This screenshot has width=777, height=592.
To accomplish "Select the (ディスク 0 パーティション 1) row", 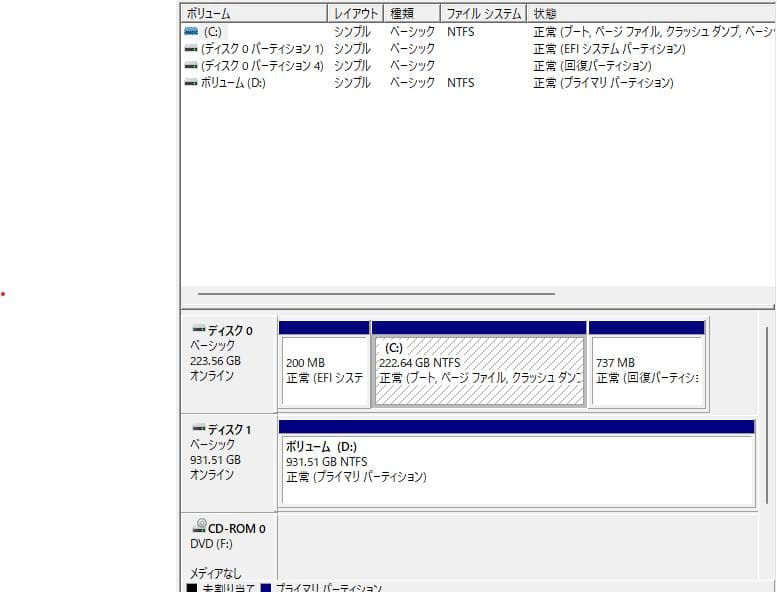I will click(262, 49).
